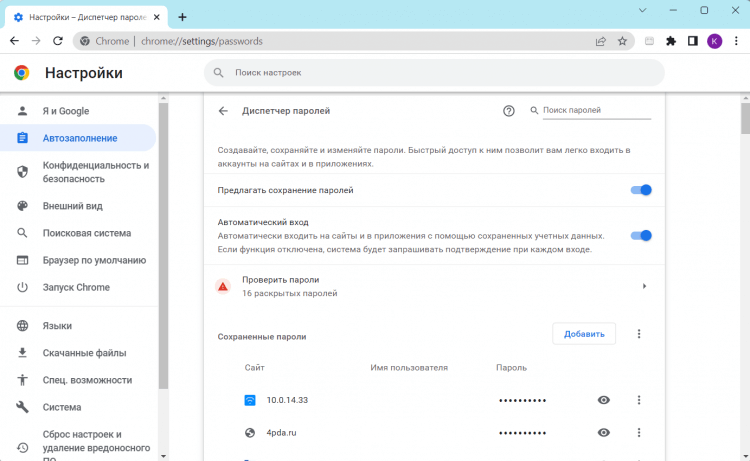Open Запуск Chrome settings

click(78, 287)
